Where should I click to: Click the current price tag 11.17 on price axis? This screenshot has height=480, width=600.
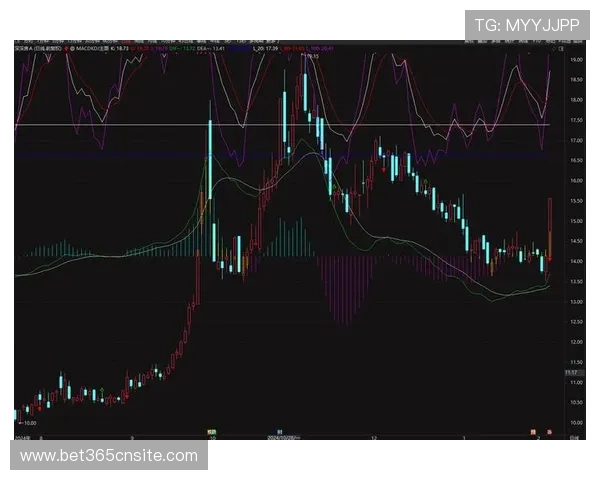[573, 373]
